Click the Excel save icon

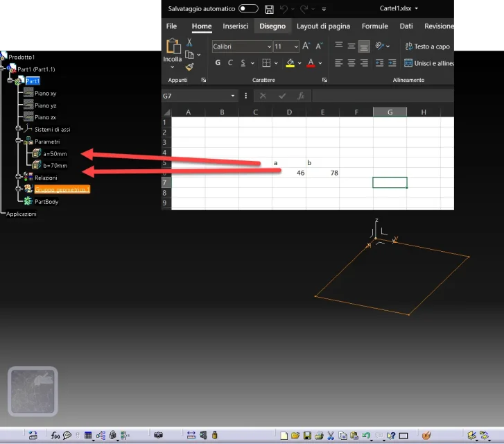click(x=269, y=10)
